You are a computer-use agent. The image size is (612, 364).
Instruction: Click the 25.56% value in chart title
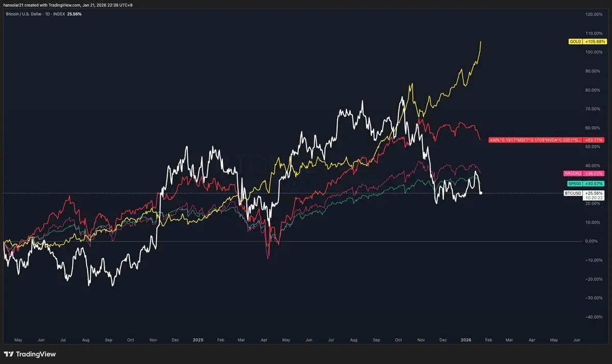74,14
